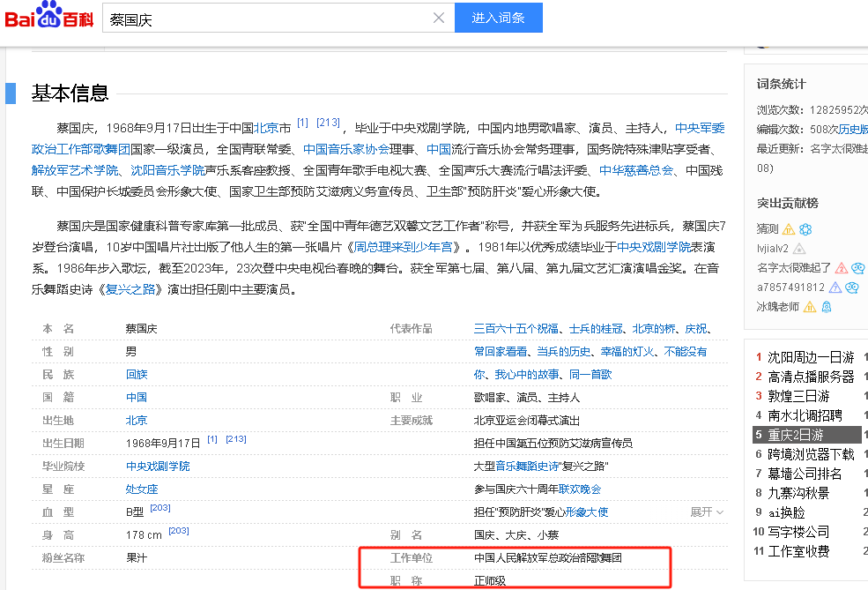Screen dimensions: 868x590
Task: Open the 中央戏剧学院 link under 毕业院校
Action: [158, 467]
